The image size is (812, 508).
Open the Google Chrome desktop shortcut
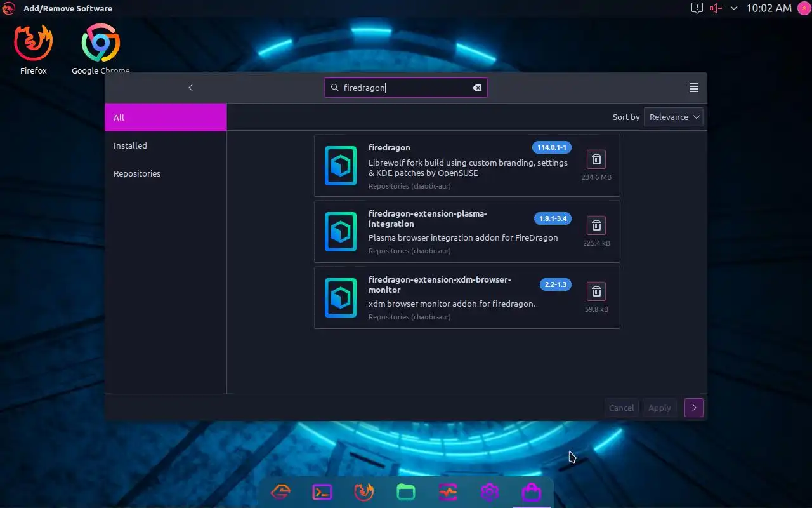(x=100, y=50)
